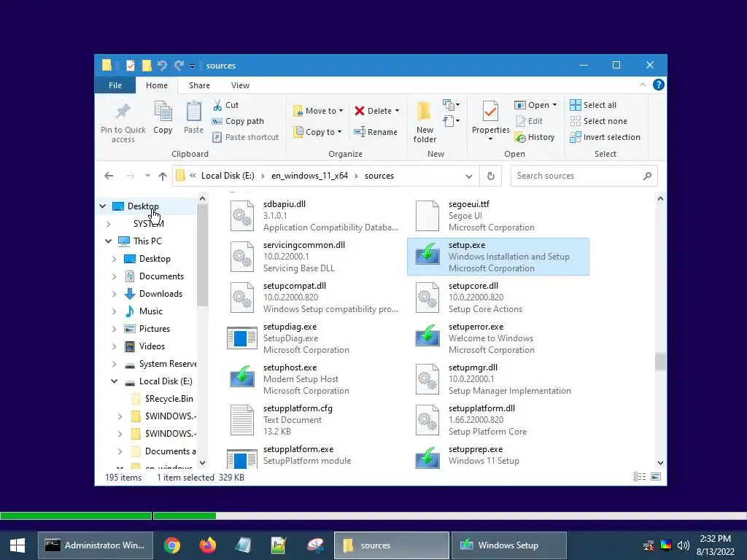Click the file list vertical scrollbar thumb
The image size is (747, 560).
pos(659,362)
